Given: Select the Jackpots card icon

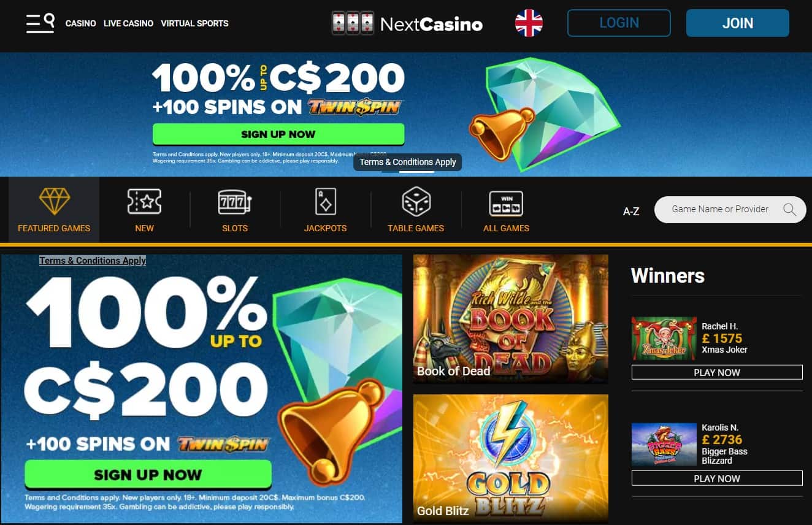Looking at the screenshot, I should [325, 201].
